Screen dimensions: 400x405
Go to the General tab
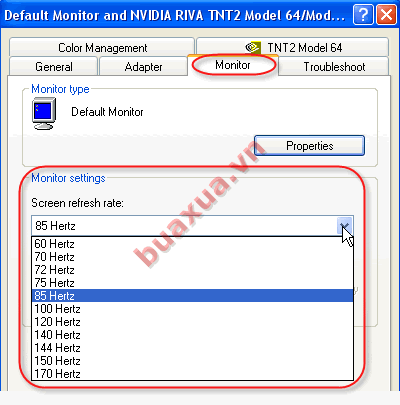[x=54, y=67]
